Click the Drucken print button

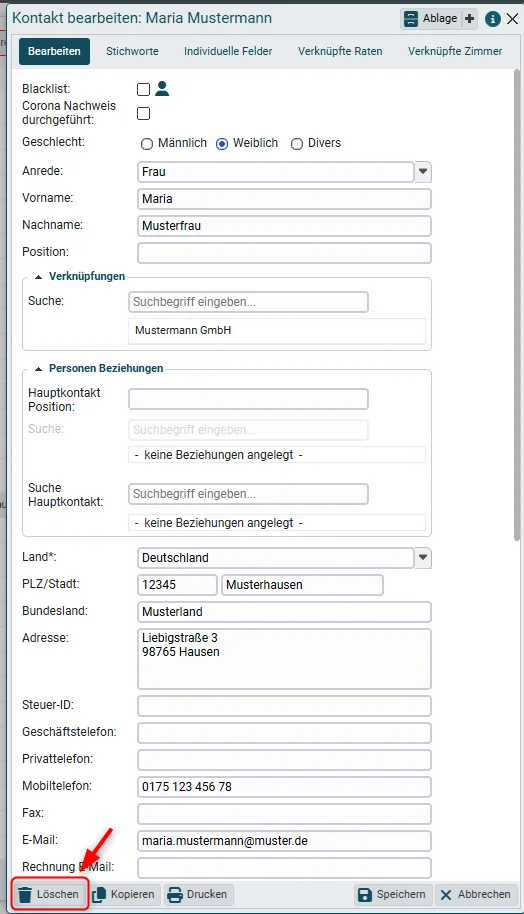[x=198, y=894]
